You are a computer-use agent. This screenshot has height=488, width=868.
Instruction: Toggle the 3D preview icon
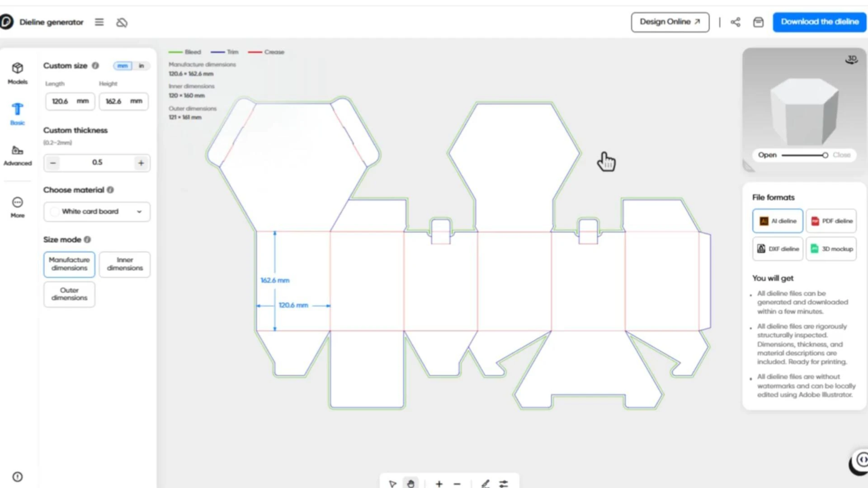852,60
